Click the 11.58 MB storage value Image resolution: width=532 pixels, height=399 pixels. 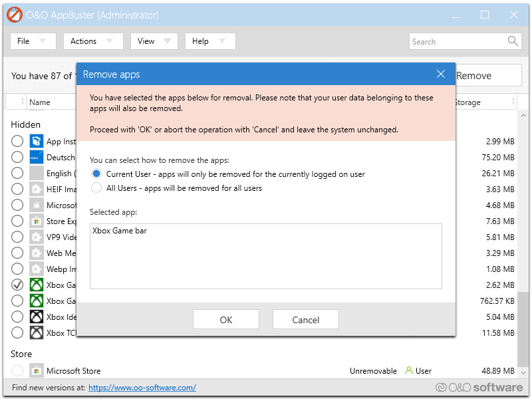click(498, 333)
